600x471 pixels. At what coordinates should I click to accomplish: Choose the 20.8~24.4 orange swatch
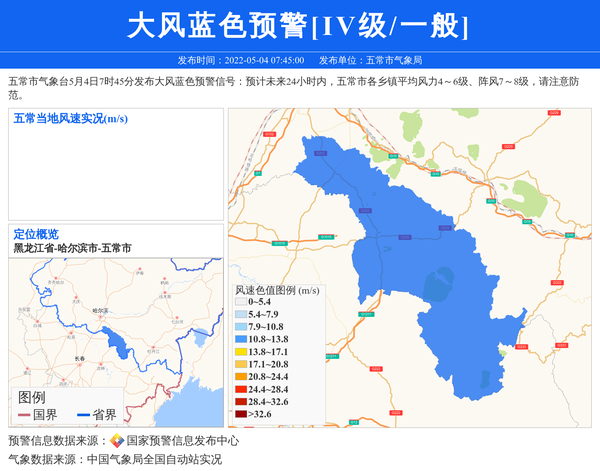click(x=241, y=377)
